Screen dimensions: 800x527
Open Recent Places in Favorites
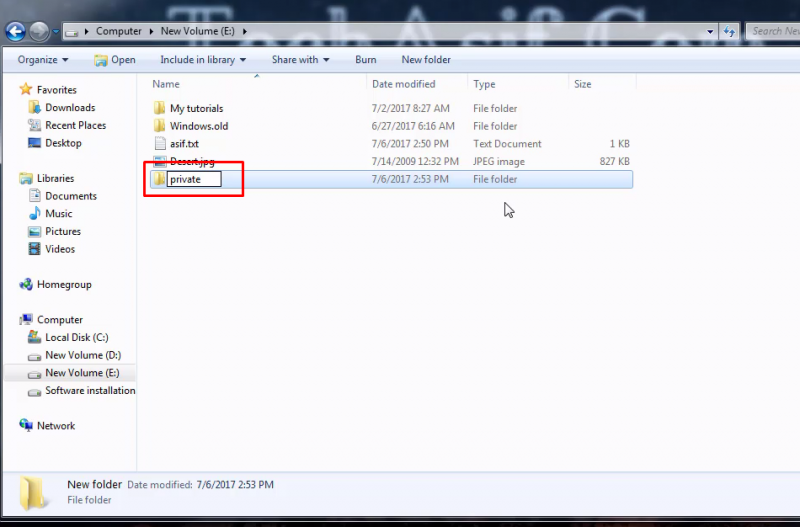76,126
